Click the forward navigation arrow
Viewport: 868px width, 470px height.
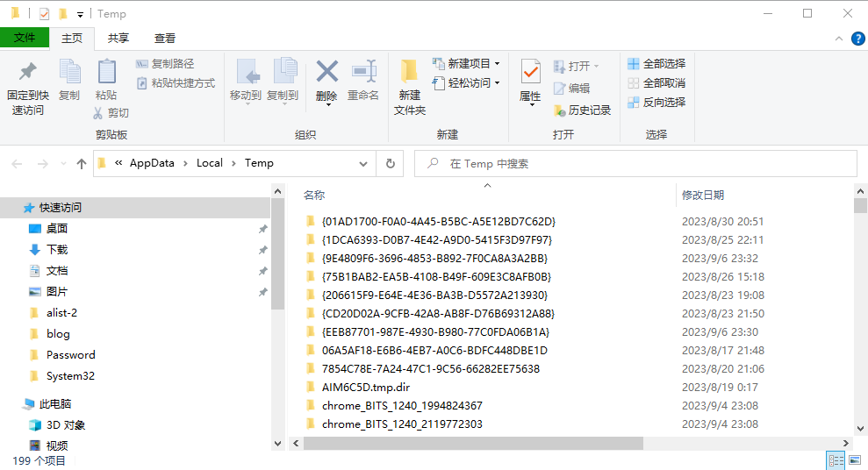point(43,164)
